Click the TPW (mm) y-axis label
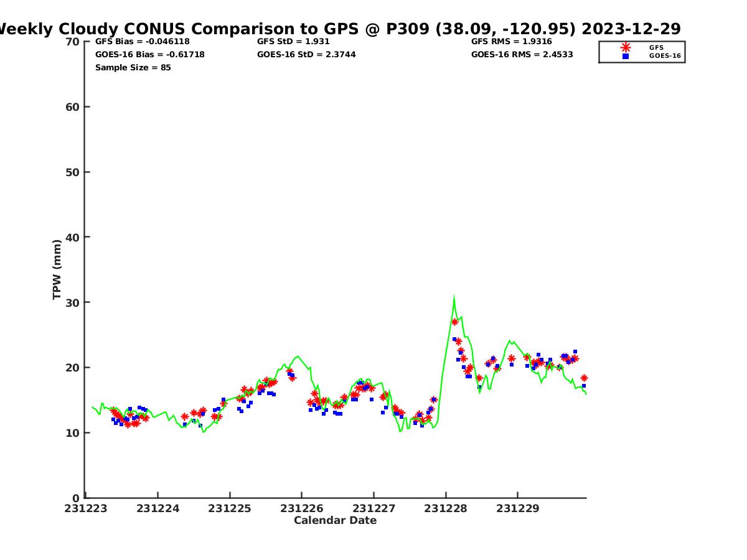The height and width of the screenshot is (560, 747). point(57,269)
